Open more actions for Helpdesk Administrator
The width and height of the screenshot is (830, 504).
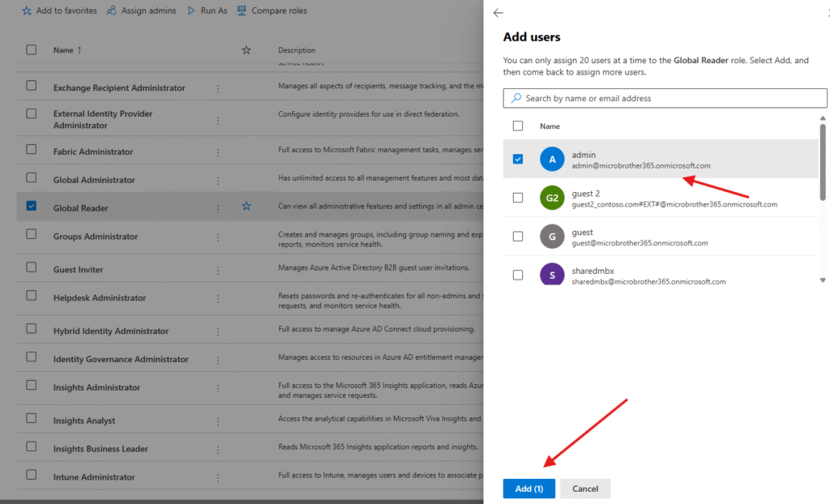coord(218,298)
